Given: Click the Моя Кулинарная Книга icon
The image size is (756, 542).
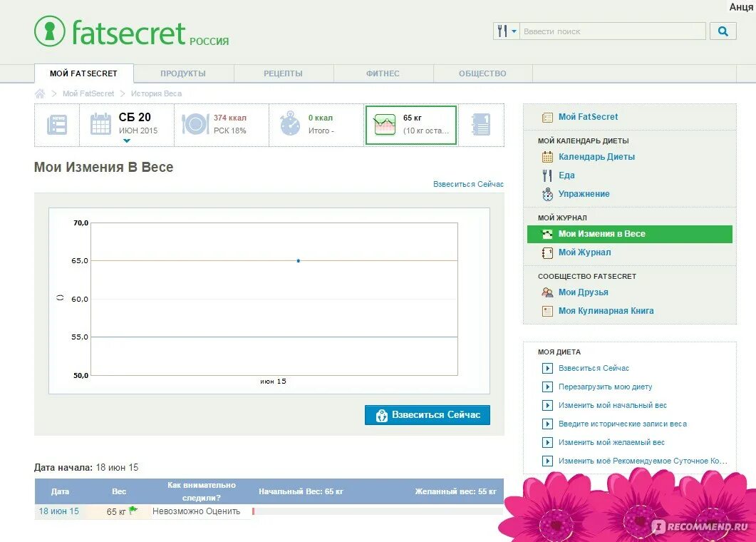Looking at the screenshot, I should point(547,311).
